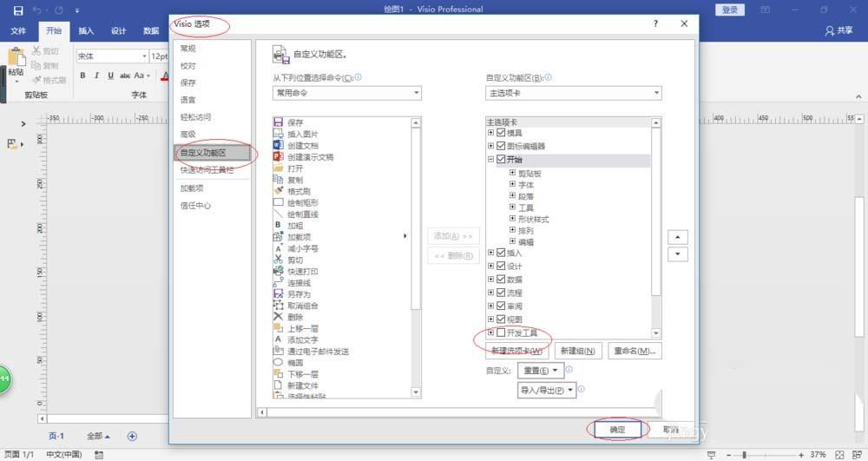Open the 高级 options category

click(x=188, y=134)
